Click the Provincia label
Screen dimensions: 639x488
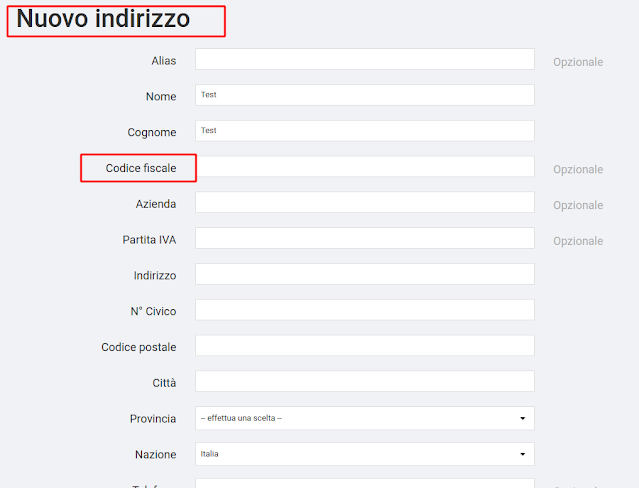(153, 419)
